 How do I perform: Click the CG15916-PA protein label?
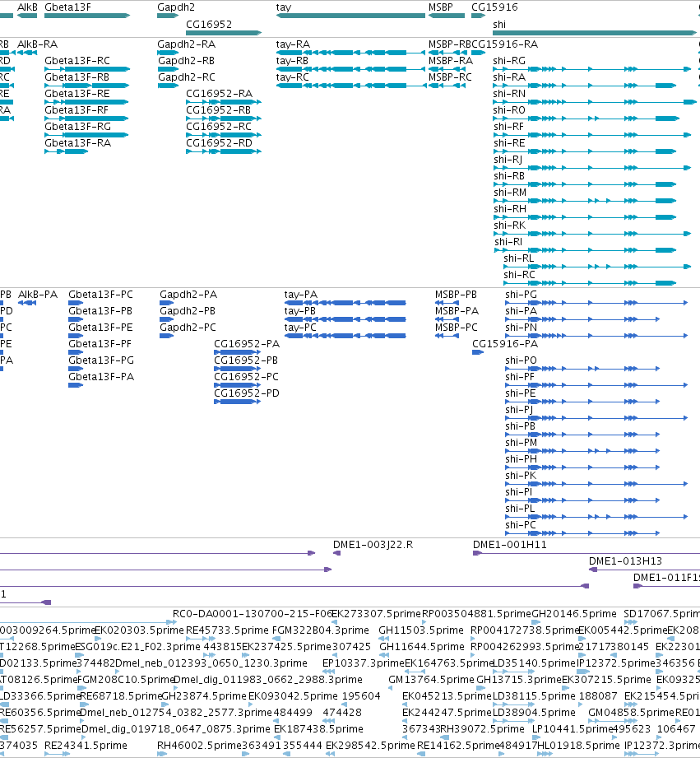click(505, 344)
